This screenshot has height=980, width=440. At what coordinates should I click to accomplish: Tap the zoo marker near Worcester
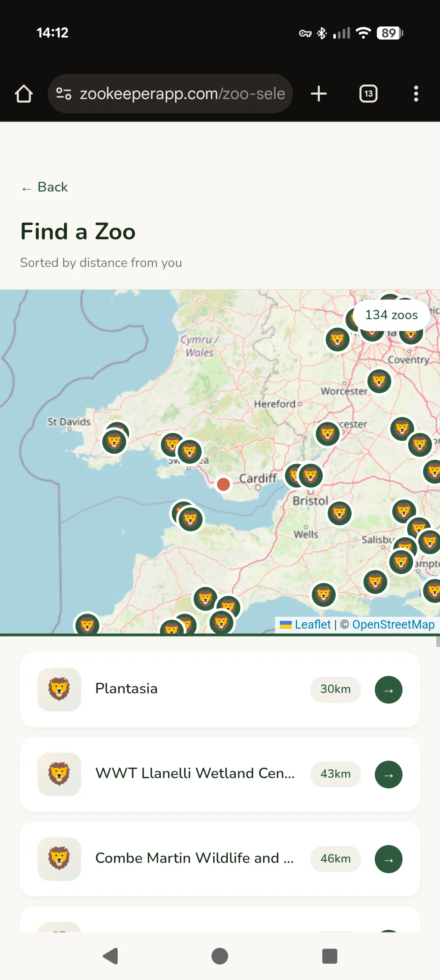[x=379, y=381]
